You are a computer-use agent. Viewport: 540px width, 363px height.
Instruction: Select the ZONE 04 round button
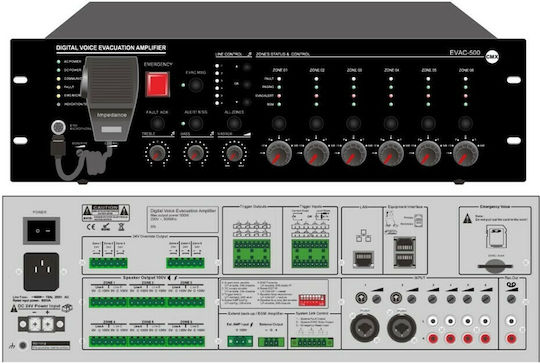391,123
